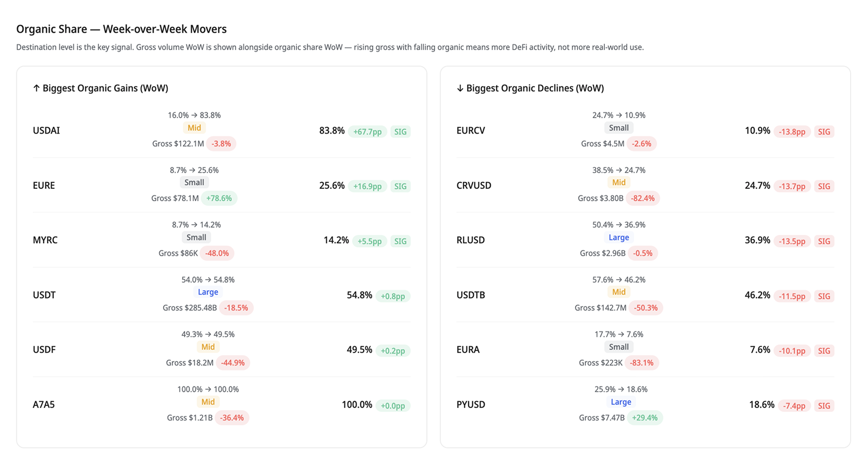Click the green +16.9pp pill for EURE
Image resolution: width=868 pixels, height=474 pixels.
coord(368,186)
